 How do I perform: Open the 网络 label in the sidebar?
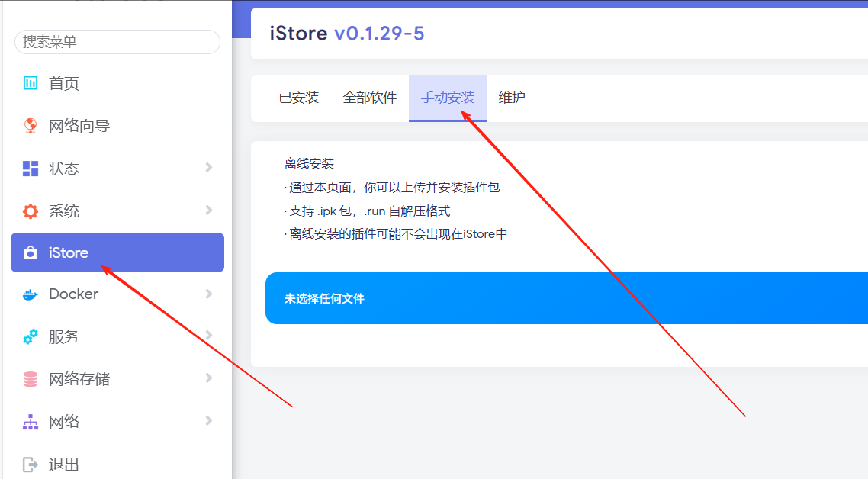pyautogui.click(x=63, y=422)
